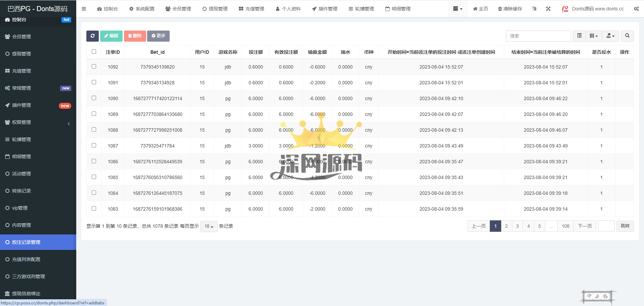The image size is (644, 306).
Task: Click the 搜索 search input field
Action: (x=538, y=36)
